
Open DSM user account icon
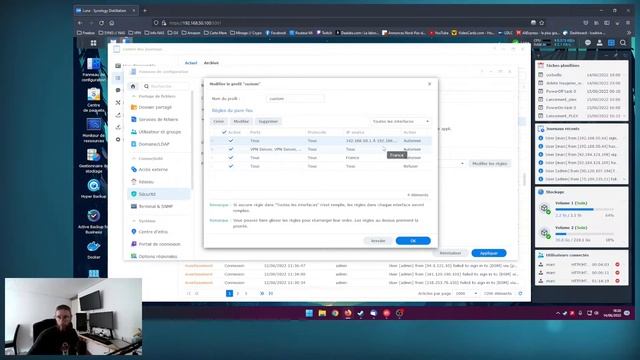(x=599, y=43)
